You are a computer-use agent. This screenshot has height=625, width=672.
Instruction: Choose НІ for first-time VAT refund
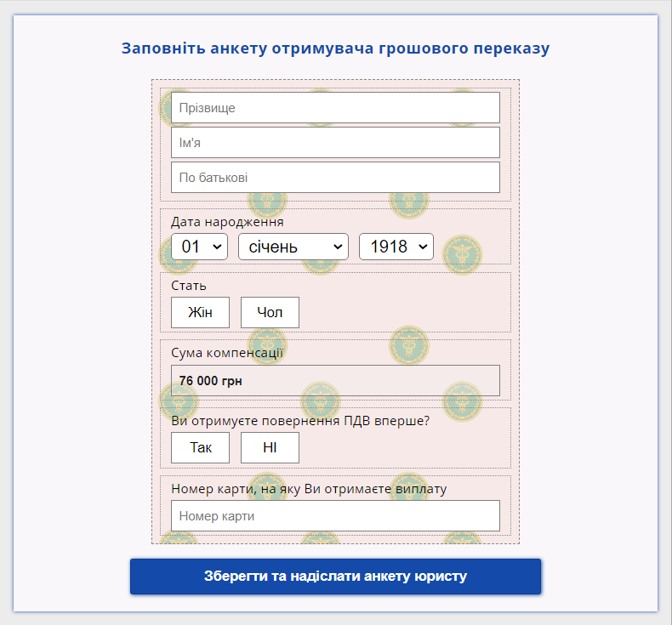coord(270,447)
